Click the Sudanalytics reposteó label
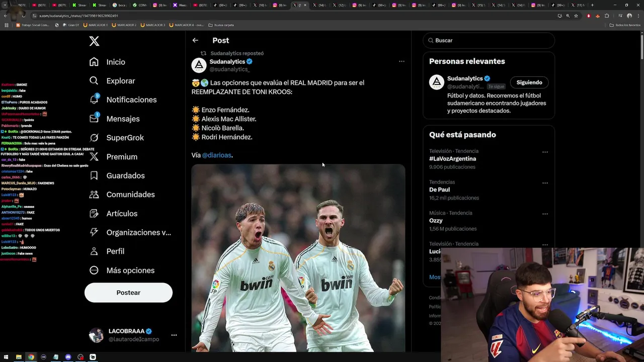 [237, 53]
